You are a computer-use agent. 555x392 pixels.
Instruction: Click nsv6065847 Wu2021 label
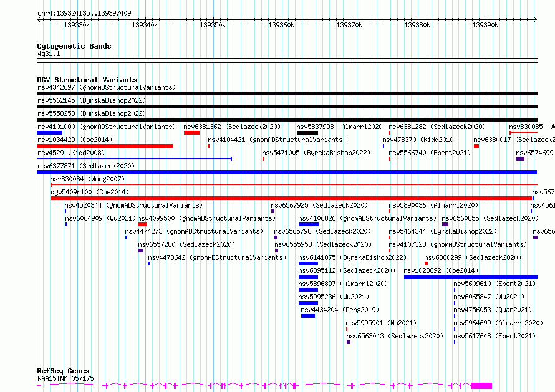[489, 297]
